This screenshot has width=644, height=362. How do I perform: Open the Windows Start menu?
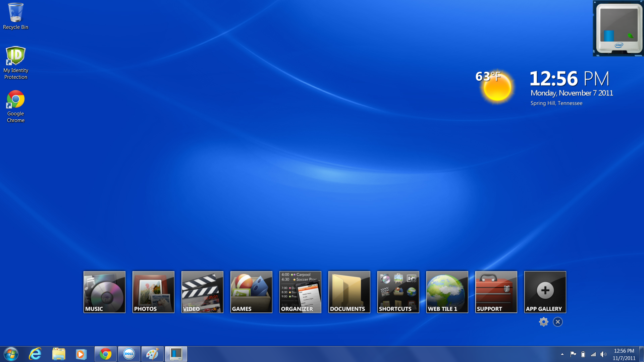click(x=11, y=354)
